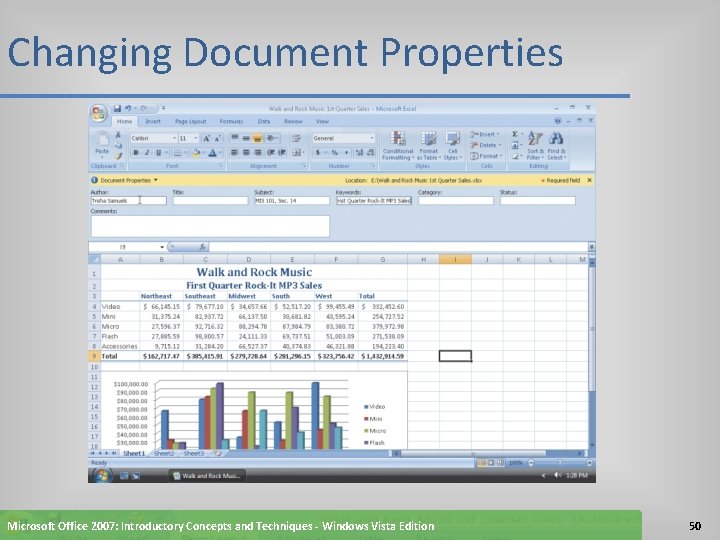The width and height of the screenshot is (720, 540).
Task: Open the Office Button menu
Action: click(x=98, y=113)
